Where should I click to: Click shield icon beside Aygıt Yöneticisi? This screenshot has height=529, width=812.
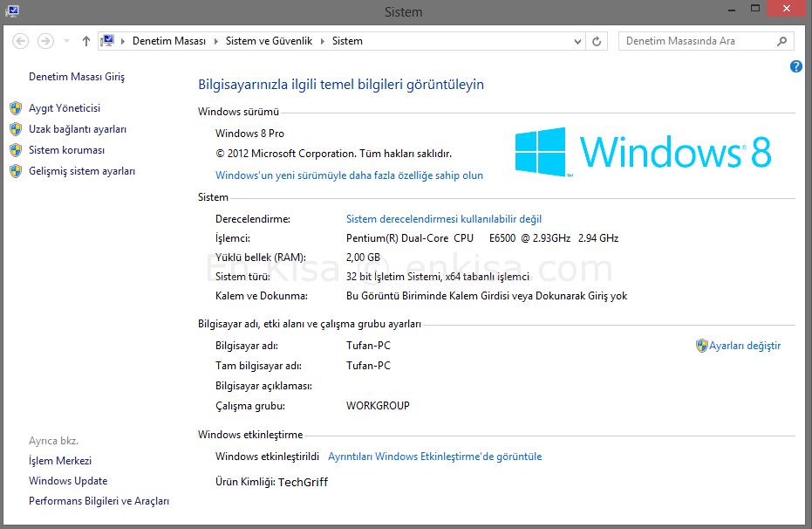click(16, 108)
